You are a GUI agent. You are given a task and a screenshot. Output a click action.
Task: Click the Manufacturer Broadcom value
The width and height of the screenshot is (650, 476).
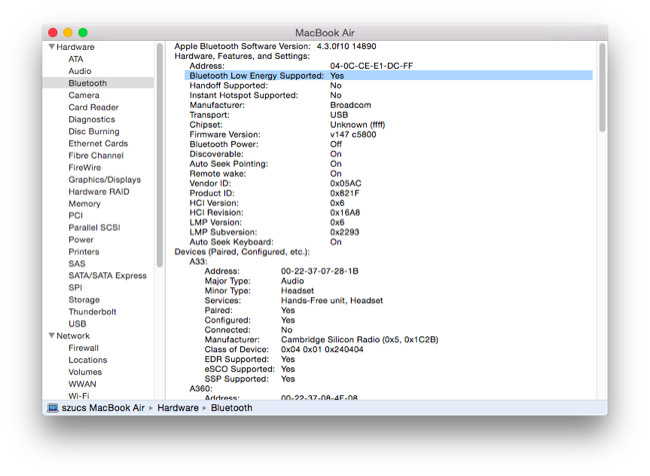[x=350, y=105]
